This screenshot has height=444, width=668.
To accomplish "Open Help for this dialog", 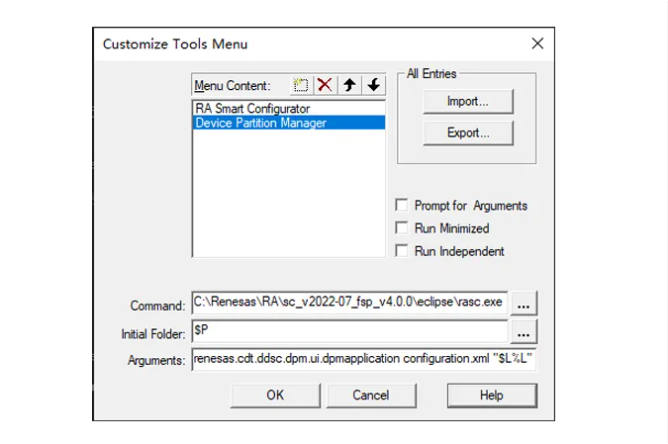I will pos(492,395).
